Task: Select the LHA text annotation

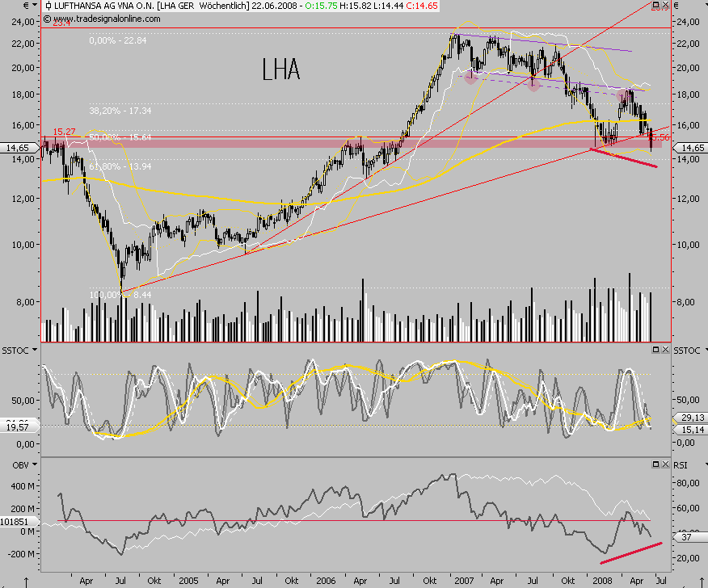Action: click(281, 69)
